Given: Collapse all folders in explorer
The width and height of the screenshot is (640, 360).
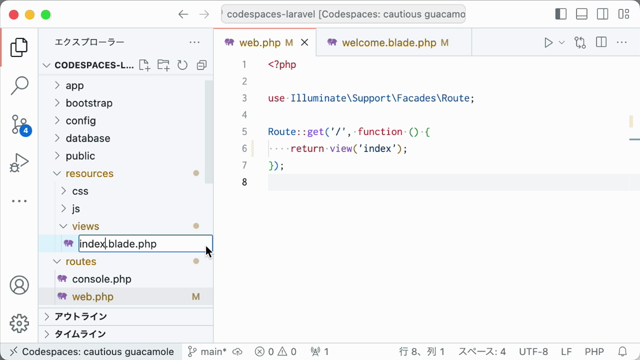Looking at the screenshot, I should pos(202,65).
